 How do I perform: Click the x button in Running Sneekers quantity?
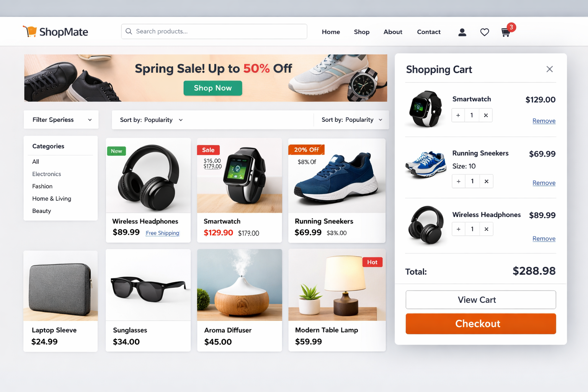[486, 181]
